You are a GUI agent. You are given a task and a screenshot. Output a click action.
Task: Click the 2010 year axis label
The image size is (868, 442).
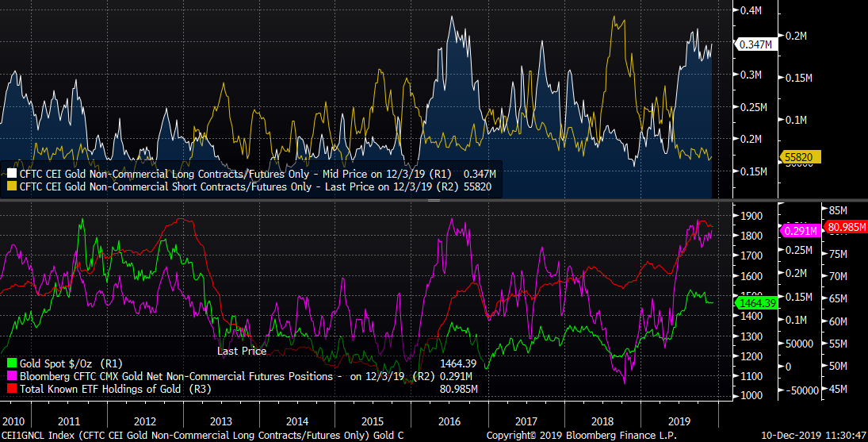13,421
